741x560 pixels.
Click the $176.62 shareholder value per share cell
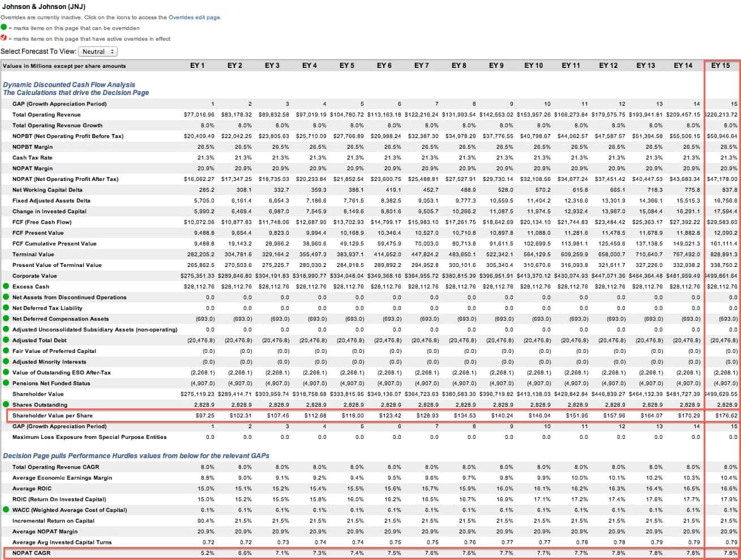pos(725,416)
